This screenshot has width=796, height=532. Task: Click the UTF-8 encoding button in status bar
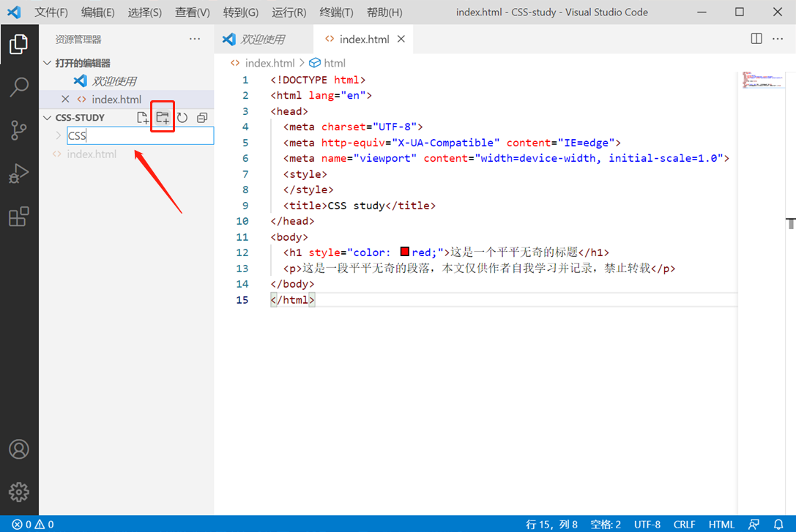click(x=647, y=524)
